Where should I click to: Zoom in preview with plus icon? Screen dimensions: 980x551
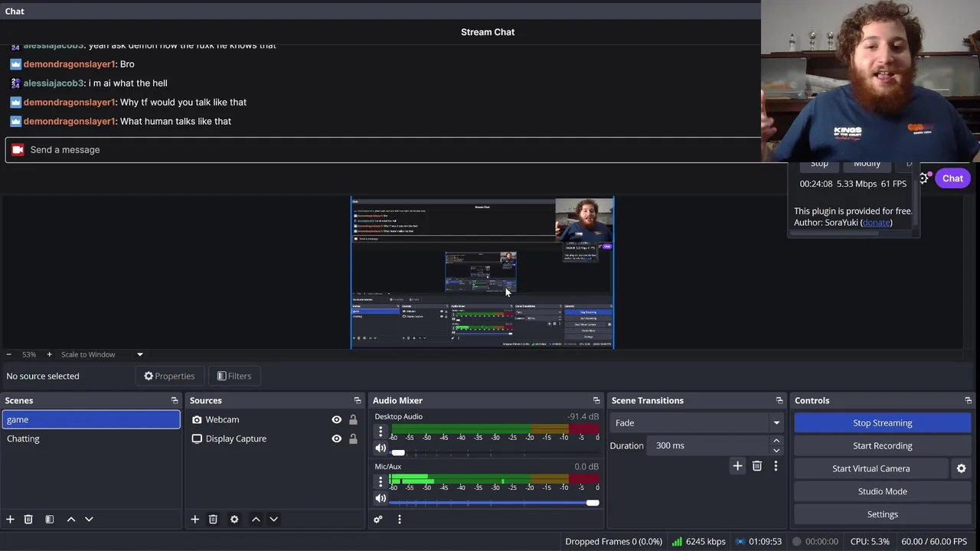point(49,354)
